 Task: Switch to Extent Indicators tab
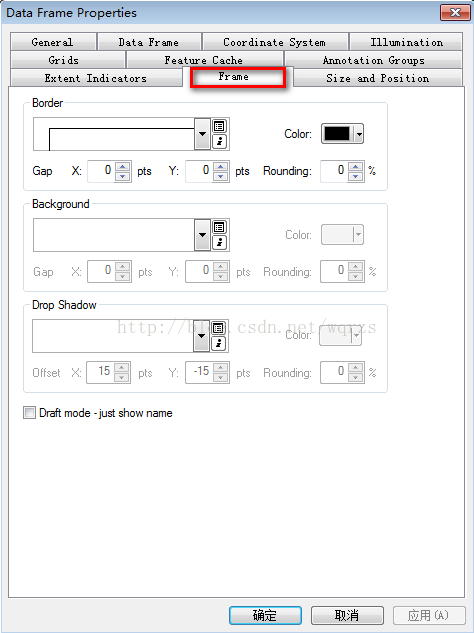click(96, 78)
